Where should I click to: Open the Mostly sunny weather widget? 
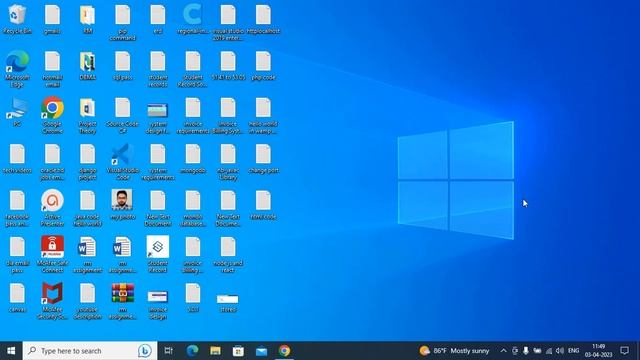point(454,351)
